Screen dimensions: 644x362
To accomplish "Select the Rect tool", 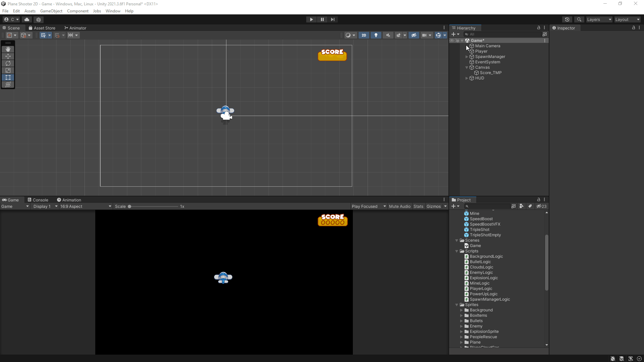I will (8, 77).
